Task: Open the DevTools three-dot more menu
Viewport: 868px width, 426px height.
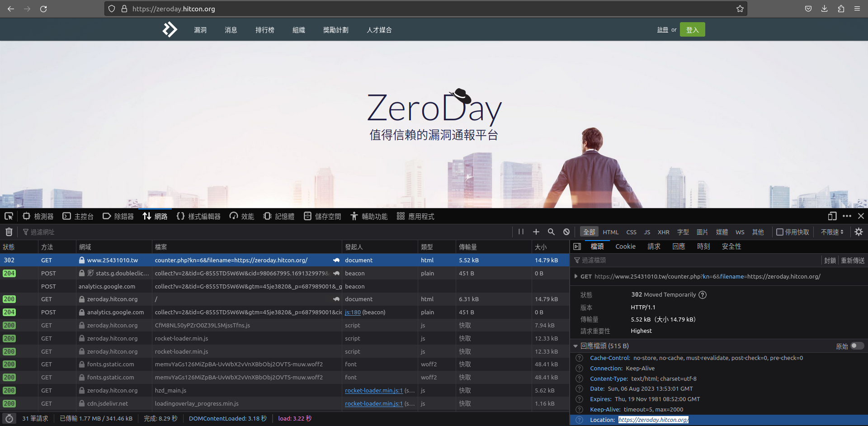Action: pyautogui.click(x=847, y=216)
